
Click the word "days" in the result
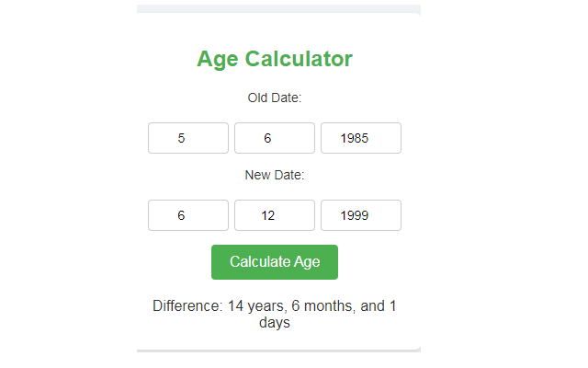pyautogui.click(x=274, y=323)
